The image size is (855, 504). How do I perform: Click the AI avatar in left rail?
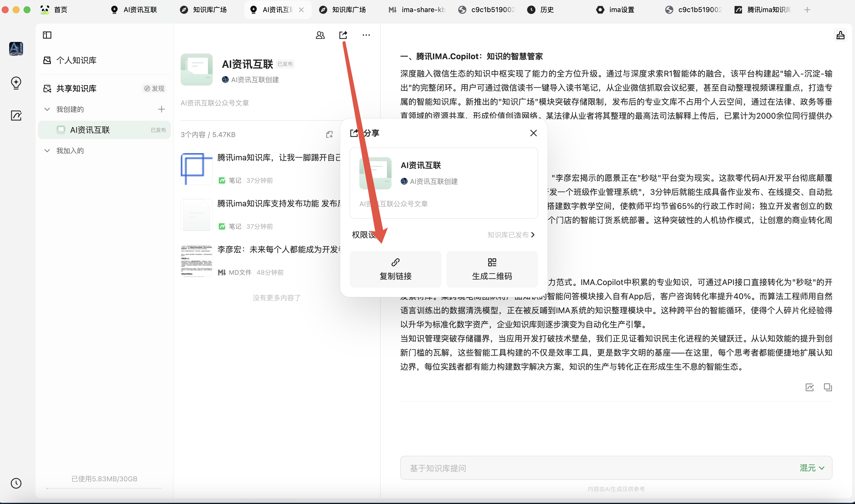pyautogui.click(x=16, y=49)
